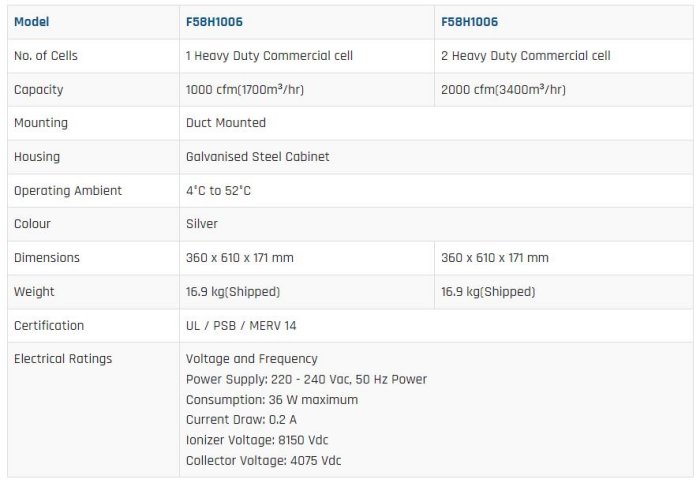Image resolution: width=700 pixels, height=483 pixels.
Task: Click the Model column header
Action: pos(32,21)
